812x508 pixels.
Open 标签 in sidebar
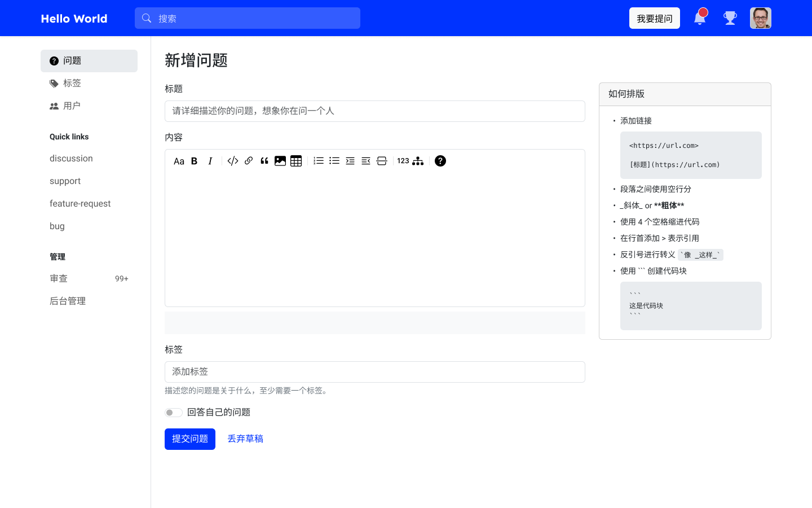(89, 84)
